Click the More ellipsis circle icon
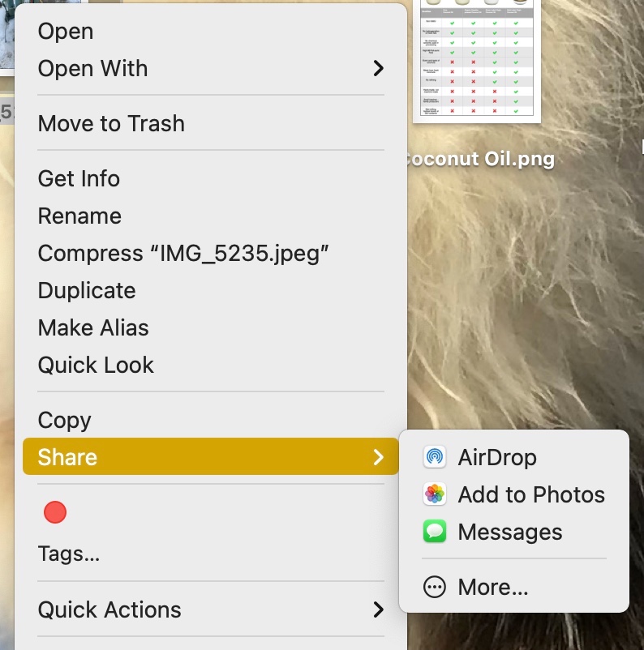Viewport: 644px width, 650px height. (x=435, y=587)
